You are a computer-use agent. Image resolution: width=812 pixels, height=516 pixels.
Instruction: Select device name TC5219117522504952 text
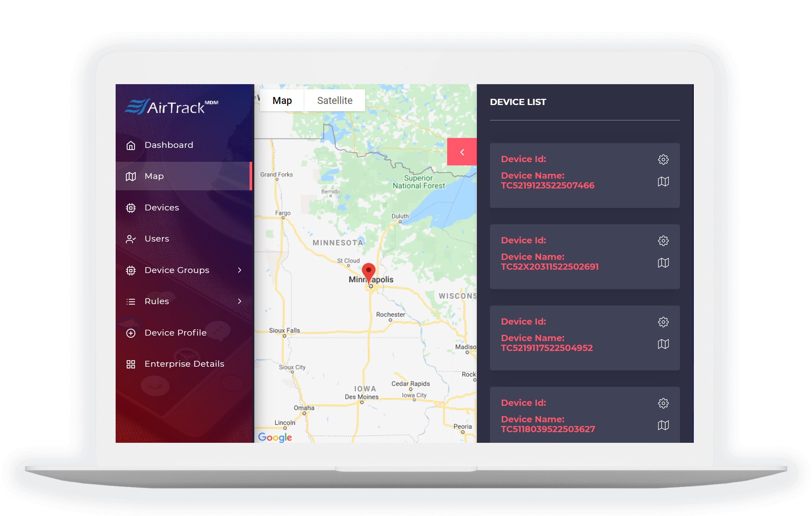click(547, 348)
